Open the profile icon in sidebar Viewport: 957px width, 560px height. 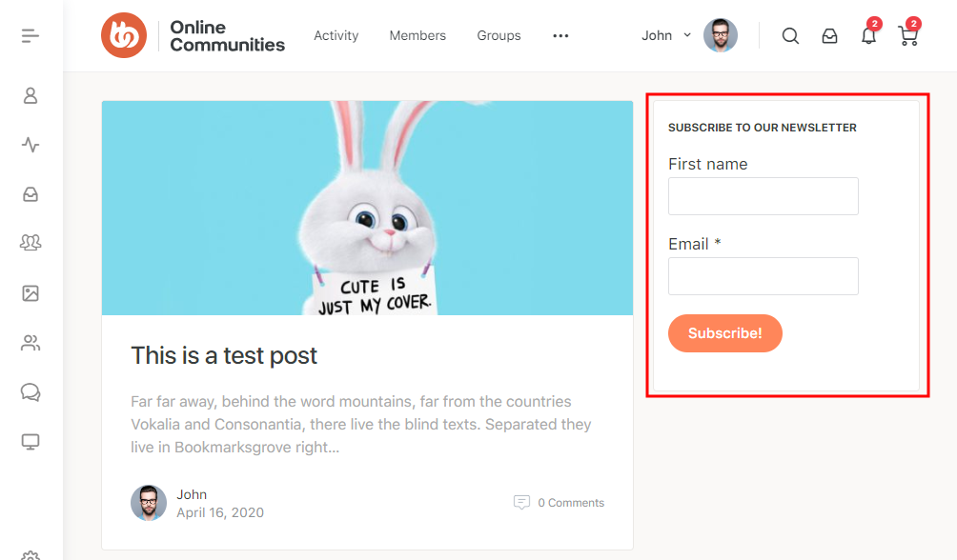31,95
